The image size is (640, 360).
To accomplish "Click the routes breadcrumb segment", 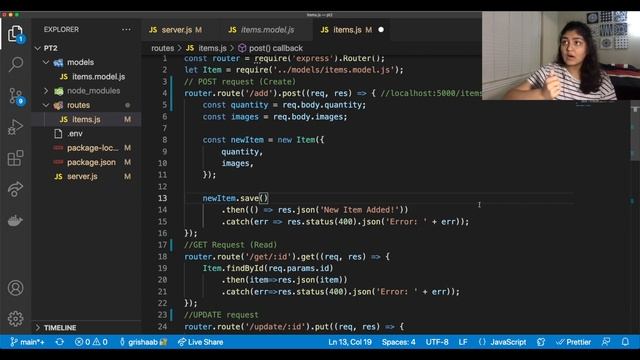I will pos(162,48).
